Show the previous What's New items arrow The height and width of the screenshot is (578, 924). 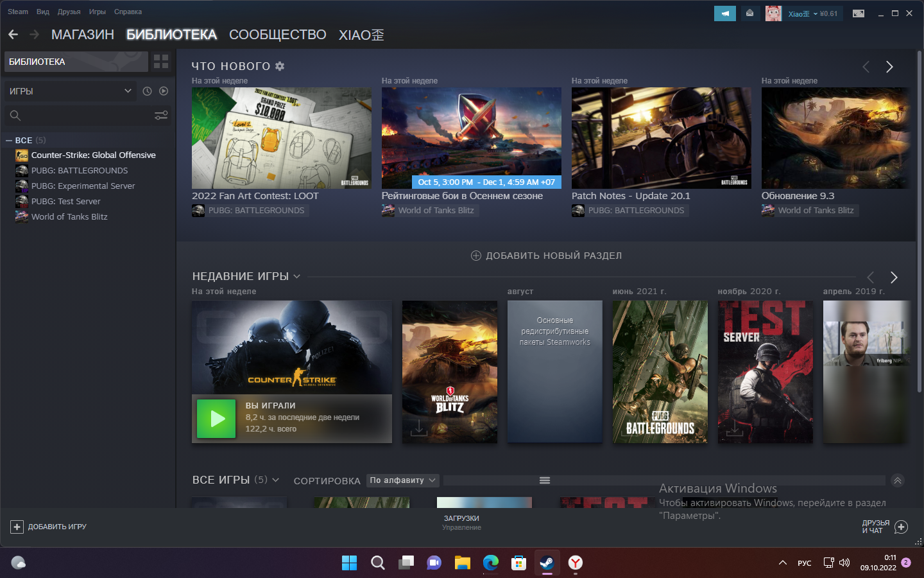coord(866,67)
